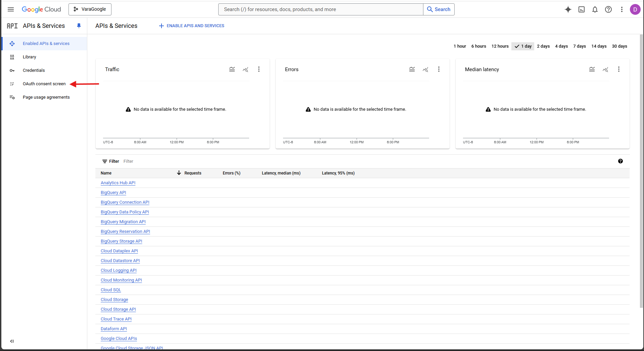Open notifications bell icon
The height and width of the screenshot is (351, 644).
[595, 9]
